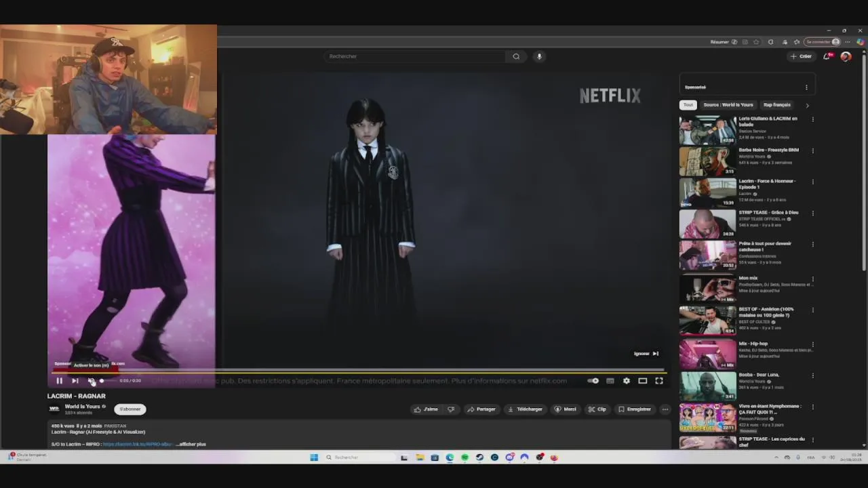The height and width of the screenshot is (488, 868).
Task: Click the Télécharger download button
Action: (x=525, y=409)
